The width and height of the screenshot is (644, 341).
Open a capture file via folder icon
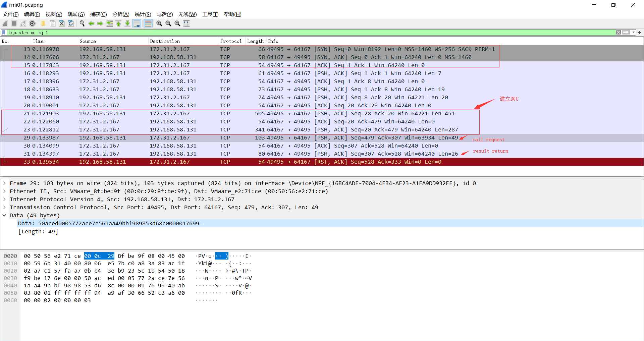tap(43, 23)
